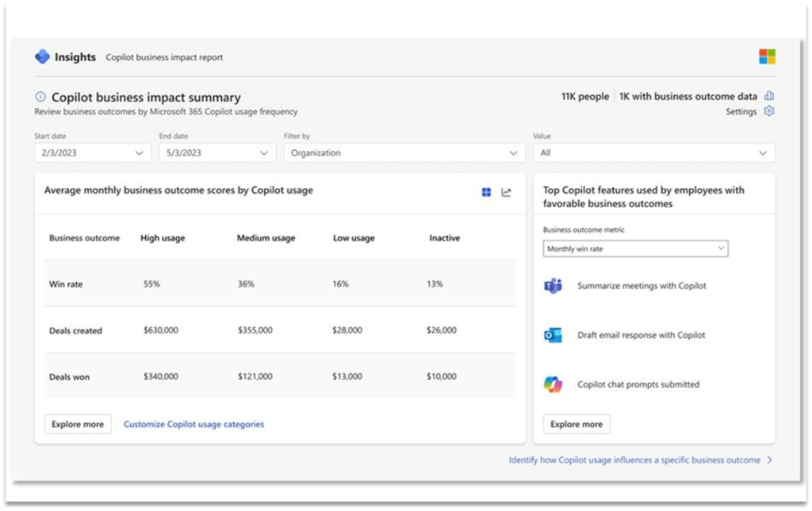Open the End date dropdown
The image size is (812, 511).
(x=217, y=153)
